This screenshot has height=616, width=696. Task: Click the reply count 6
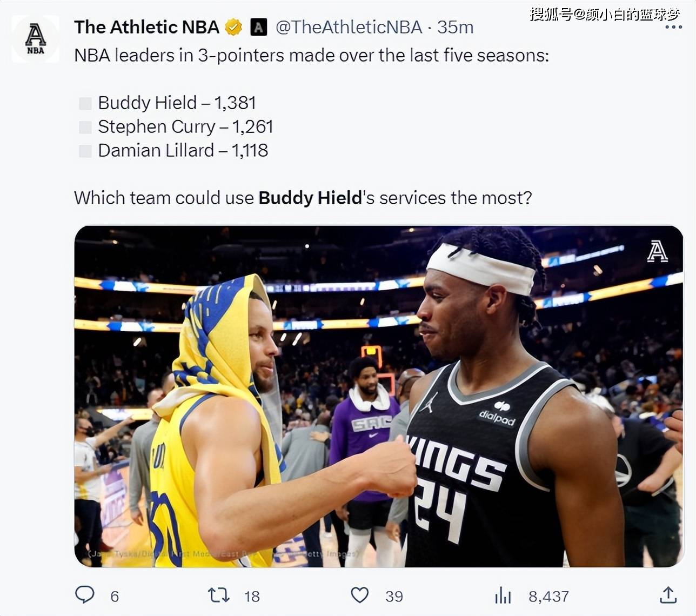(x=115, y=597)
